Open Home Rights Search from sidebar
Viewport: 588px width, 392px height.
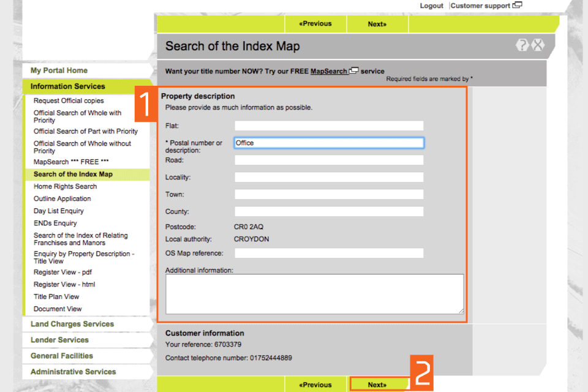pos(65,186)
